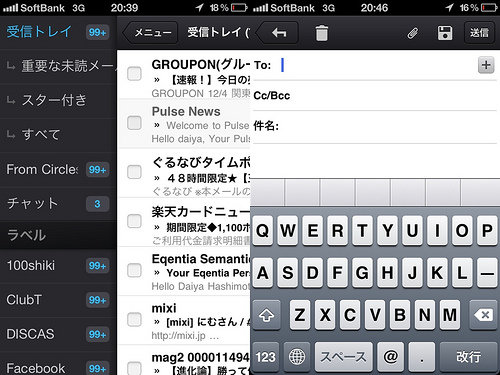Open すべて all mail folder
The image size is (500, 375).
[x=58, y=135]
